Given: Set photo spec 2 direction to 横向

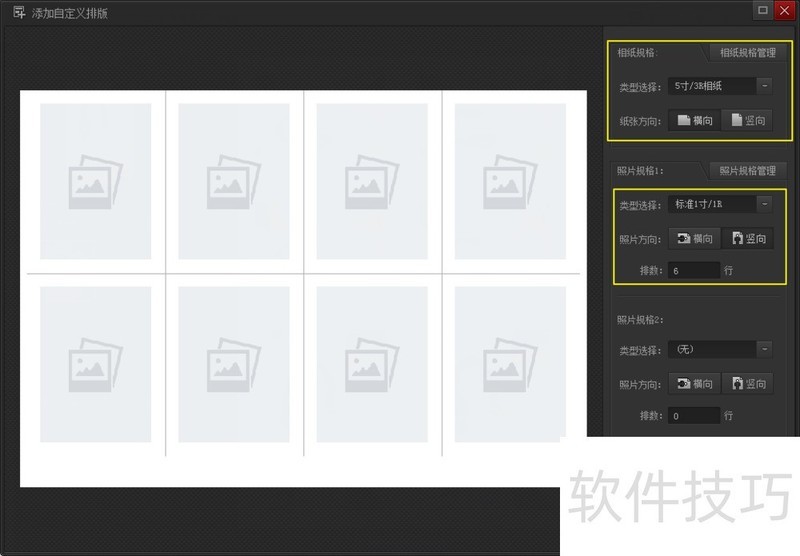Looking at the screenshot, I should point(694,384).
